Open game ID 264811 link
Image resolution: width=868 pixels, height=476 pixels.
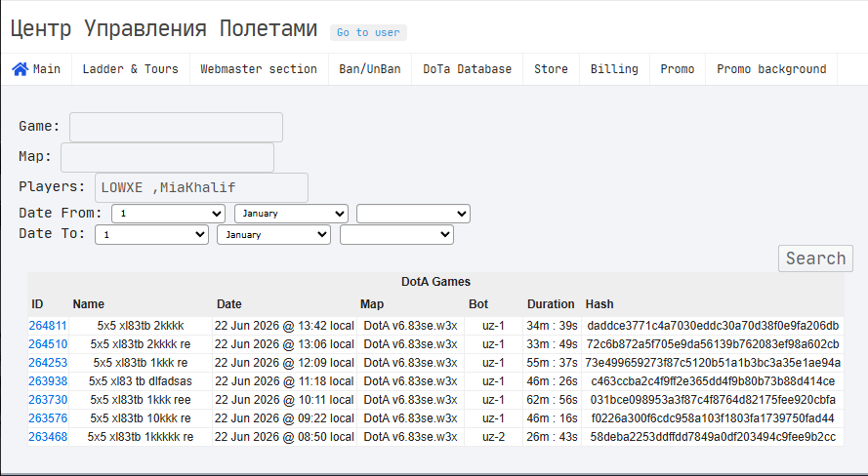[x=48, y=326]
